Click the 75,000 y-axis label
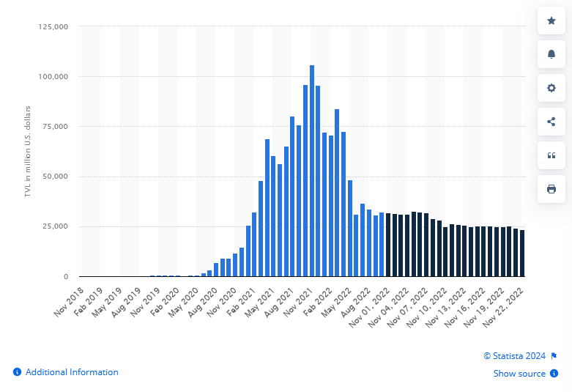 [x=55, y=127]
